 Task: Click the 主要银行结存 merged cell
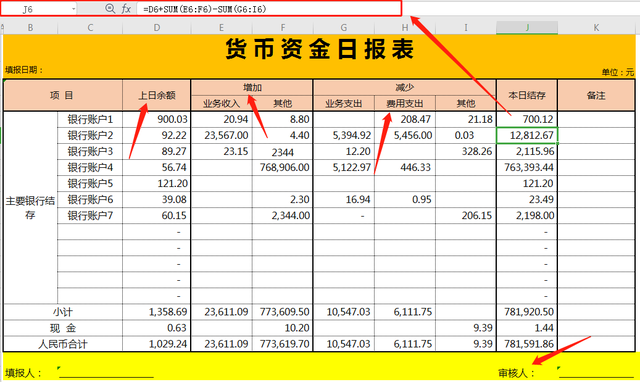pos(31,207)
